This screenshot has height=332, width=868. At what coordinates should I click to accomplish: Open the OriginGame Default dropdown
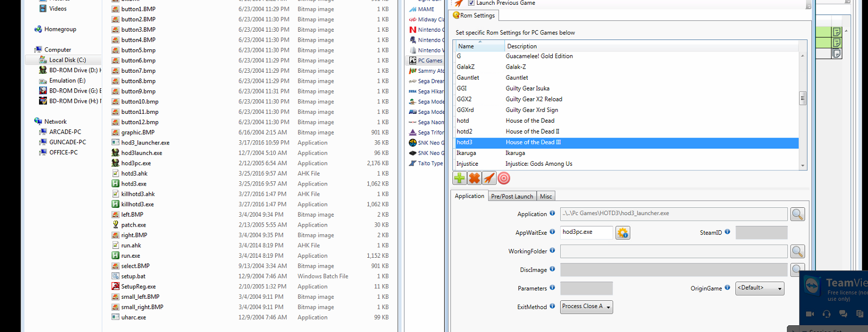click(x=759, y=288)
